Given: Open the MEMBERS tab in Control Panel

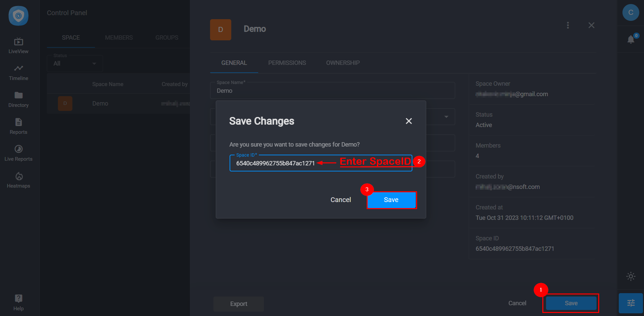Looking at the screenshot, I should 118,37.
